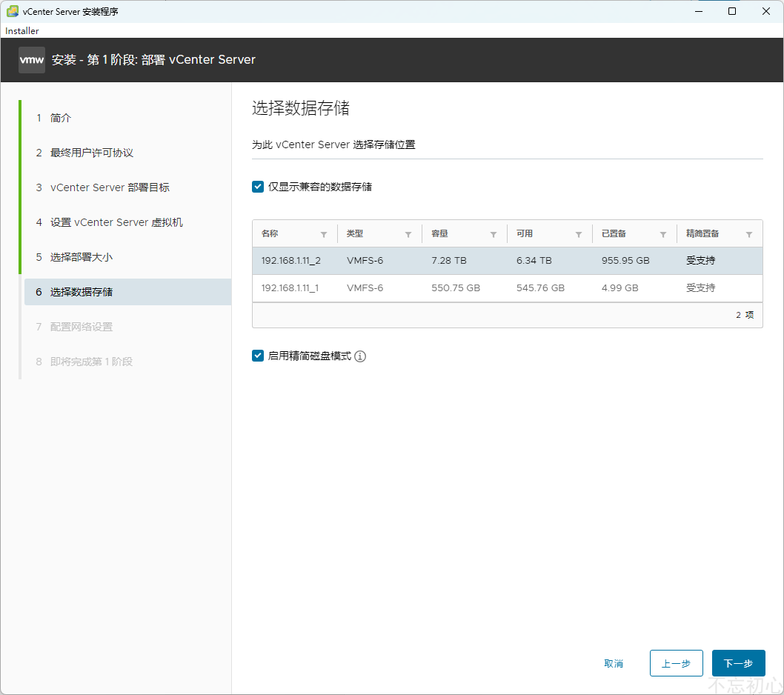The height and width of the screenshot is (695, 784).
Task: Click the 已置备 column header label
Action: tap(614, 233)
